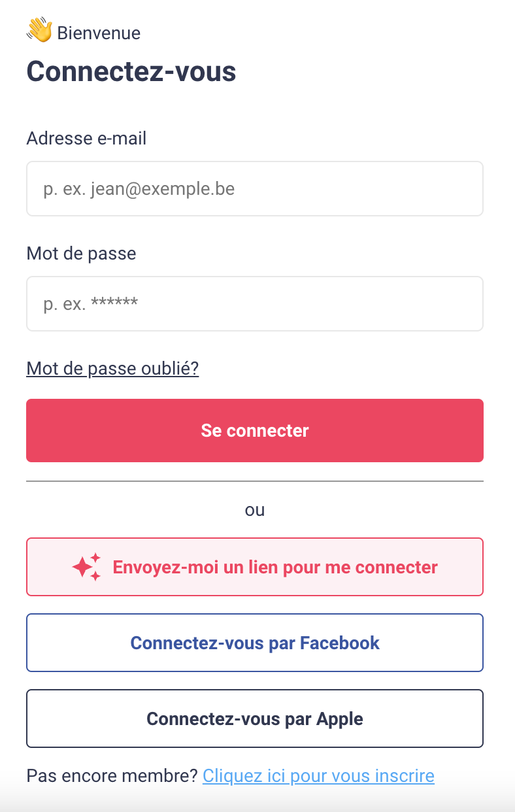
Task: Click the 'Adresse e-mail' field label
Action: tap(86, 139)
